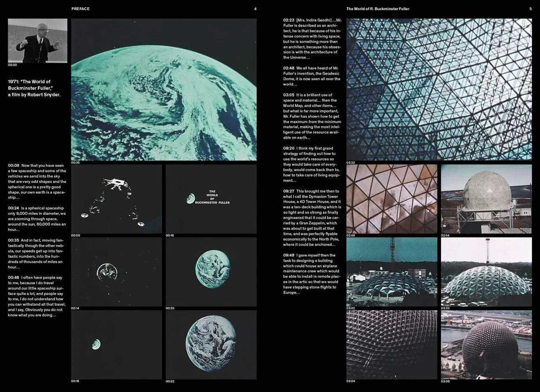
Task: Click the 00:24 spherical spaceship paragraph
Action: (37, 219)
